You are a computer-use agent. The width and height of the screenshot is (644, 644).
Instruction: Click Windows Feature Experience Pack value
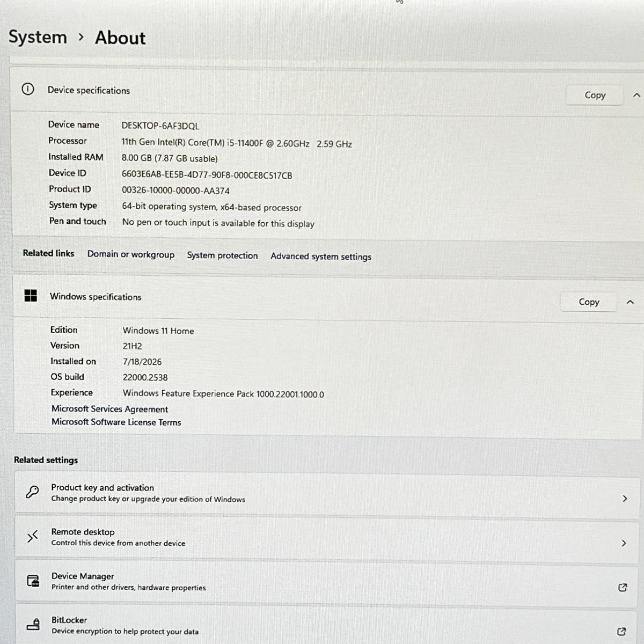223,394
